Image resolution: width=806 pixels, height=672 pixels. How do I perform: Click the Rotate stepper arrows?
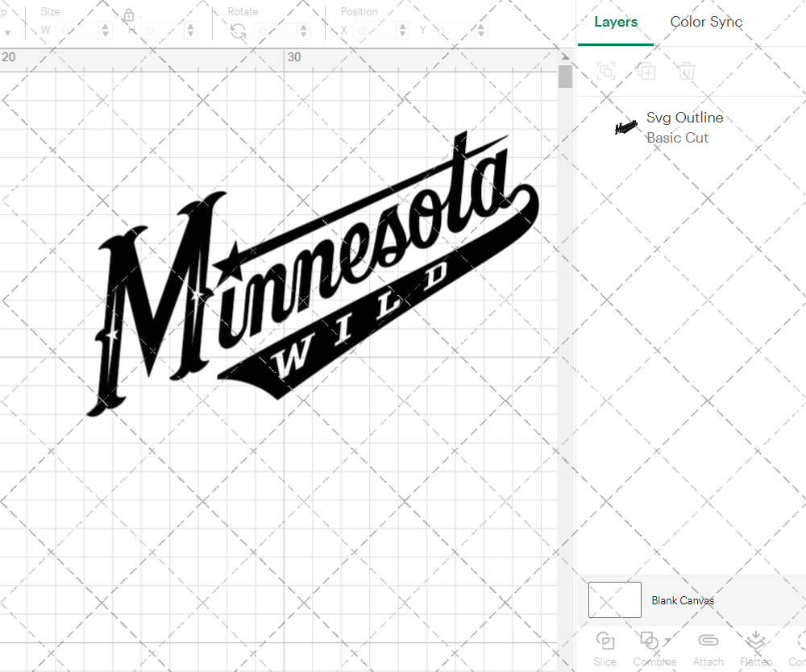[x=304, y=31]
